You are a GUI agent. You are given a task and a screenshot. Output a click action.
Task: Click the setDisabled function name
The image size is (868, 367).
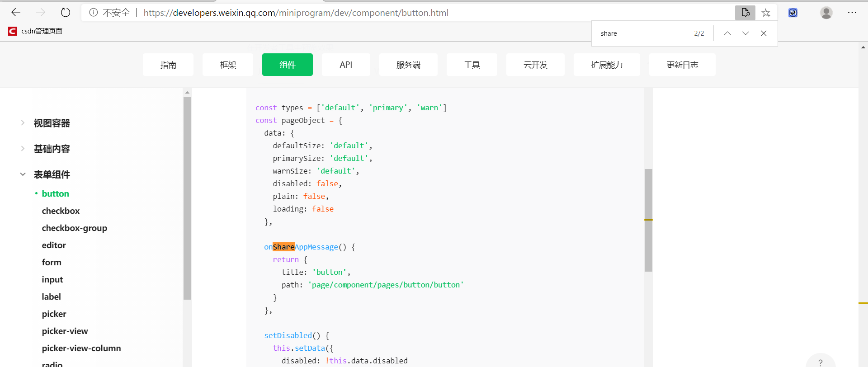(288, 335)
